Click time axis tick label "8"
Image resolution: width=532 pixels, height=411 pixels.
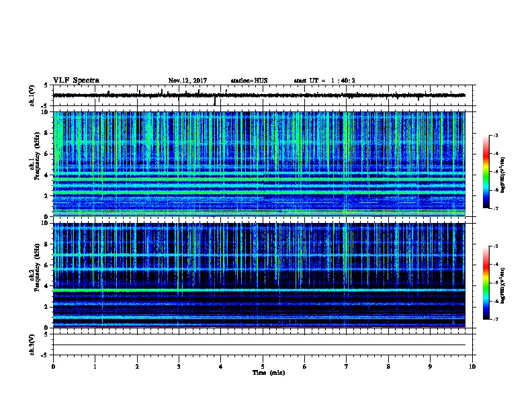point(388,367)
